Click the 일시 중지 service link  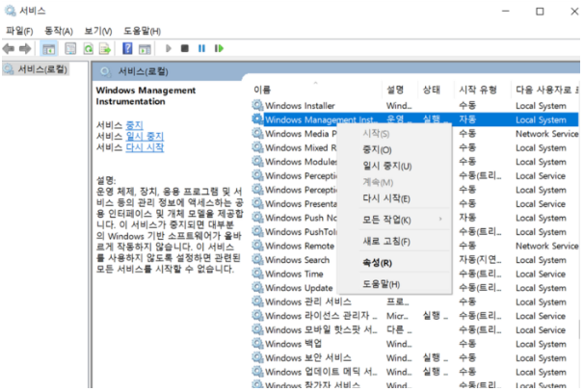(x=145, y=136)
